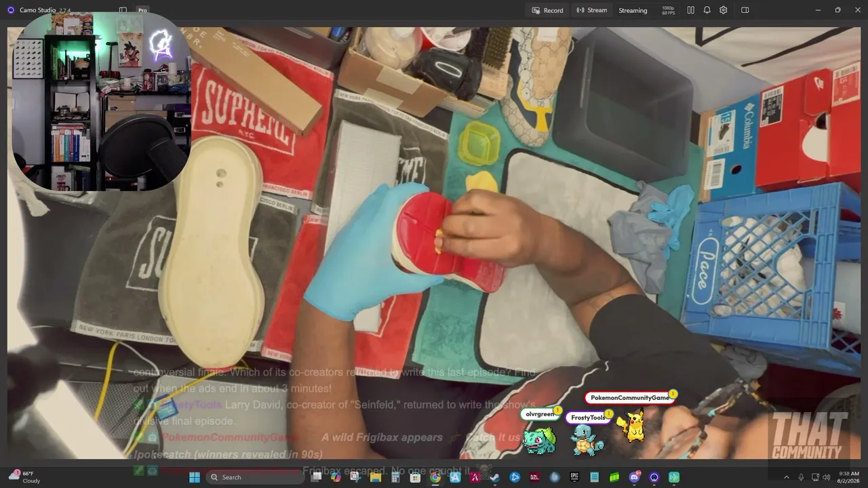This screenshot has width=868, height=488.
Task: Open Google Chrome from the taskbar
Action: coord(435,477)
